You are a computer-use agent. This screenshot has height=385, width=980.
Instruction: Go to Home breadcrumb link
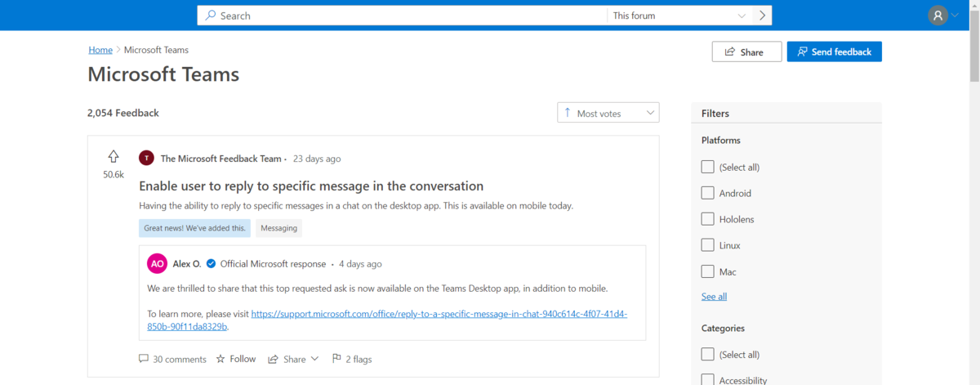coord(100,50)
